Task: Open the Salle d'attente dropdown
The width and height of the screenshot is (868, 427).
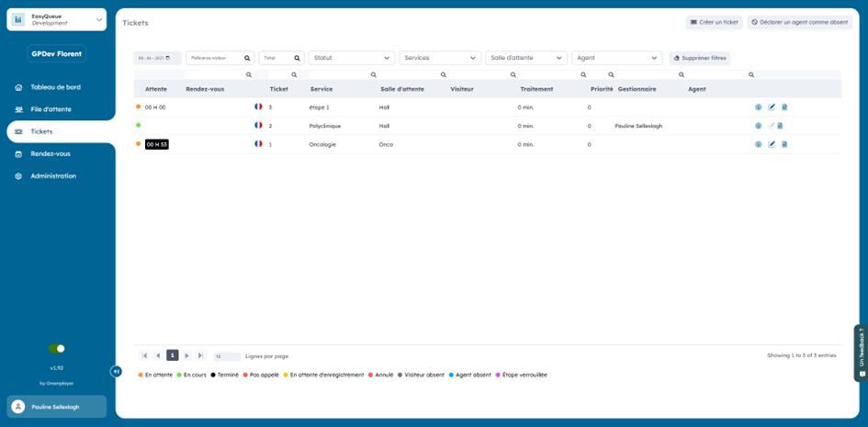Action: pyautogui.click(x=526, y=58)
